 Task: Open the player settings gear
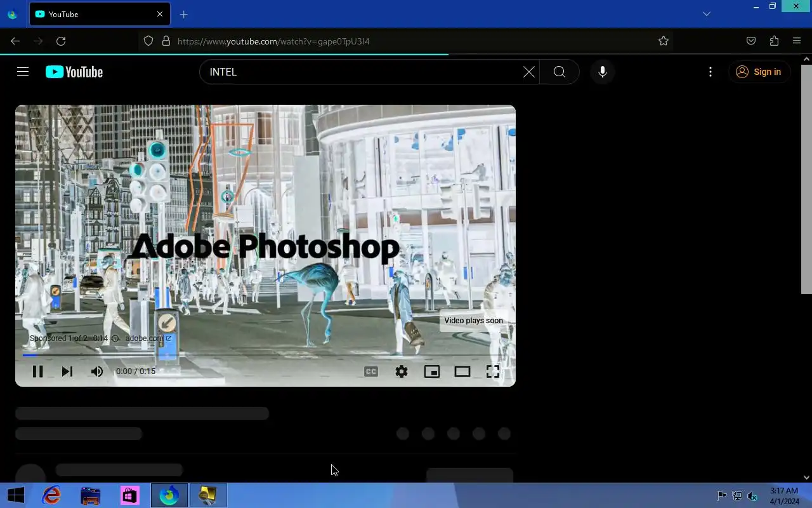402,371
